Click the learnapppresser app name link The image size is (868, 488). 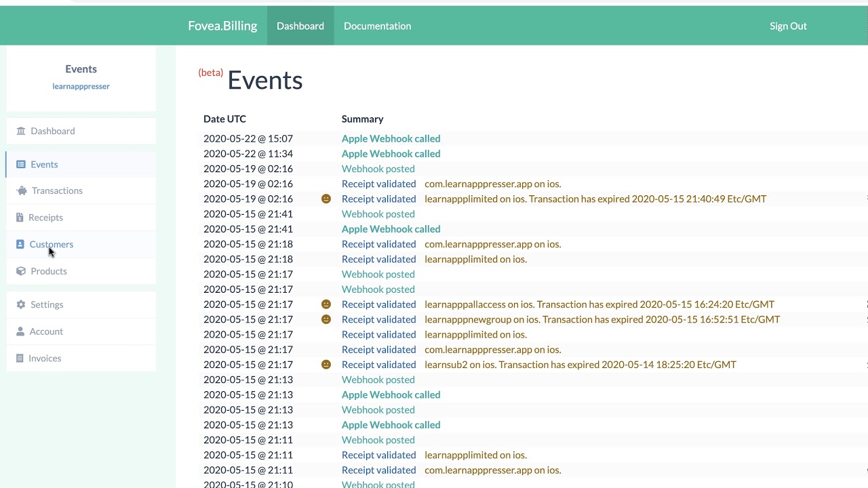coord(81,86)
